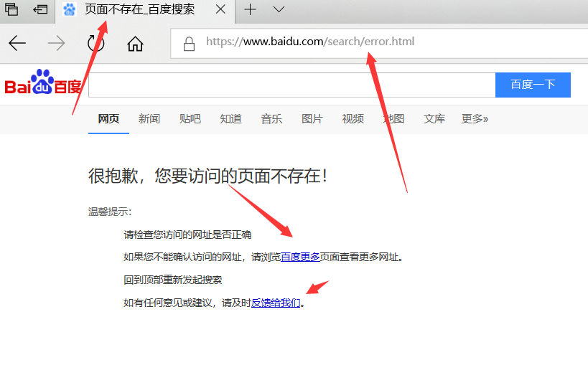The image size is (588, 388).
Task: Open a new tab with plus icon
Action: [x=250, y=9]
